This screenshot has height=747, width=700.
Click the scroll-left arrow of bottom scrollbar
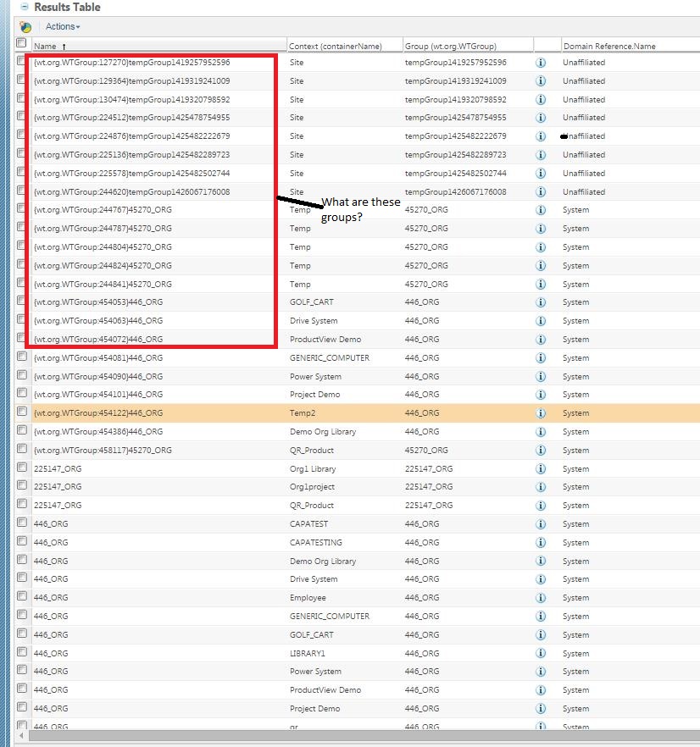click(x=21, y=735)
